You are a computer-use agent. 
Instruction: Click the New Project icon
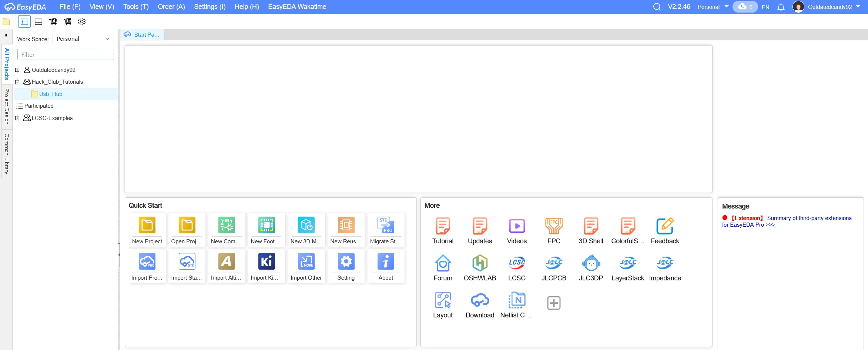[147, 225]
